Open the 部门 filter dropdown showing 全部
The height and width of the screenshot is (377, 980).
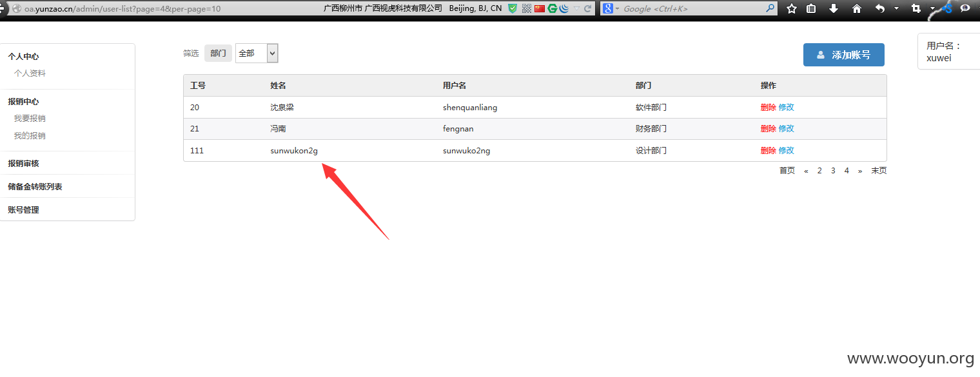(x=257, y=53)
